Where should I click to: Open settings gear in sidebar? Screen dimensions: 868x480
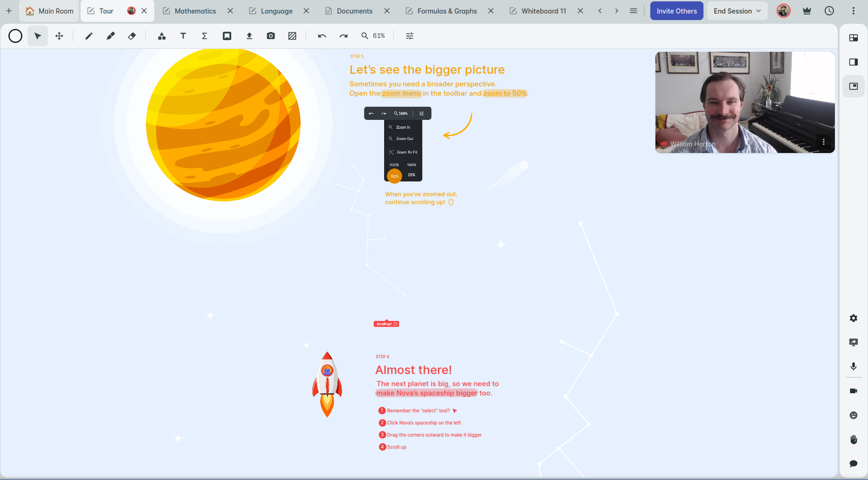(x=854, y=318)
